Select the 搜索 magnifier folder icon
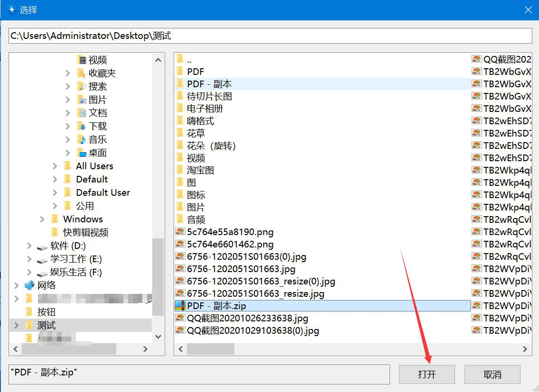Viewport: 539px width, 392px height. pos(82,87)
